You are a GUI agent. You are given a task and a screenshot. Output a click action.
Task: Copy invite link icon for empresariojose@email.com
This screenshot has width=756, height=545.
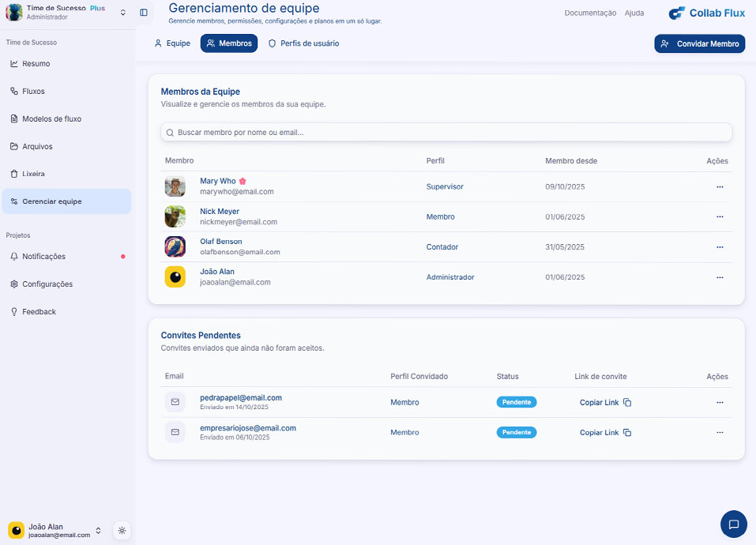(627, 433)
